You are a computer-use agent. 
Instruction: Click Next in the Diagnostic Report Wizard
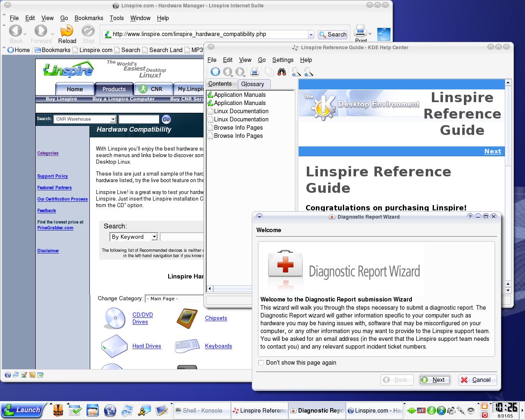[x=434, y=380]
